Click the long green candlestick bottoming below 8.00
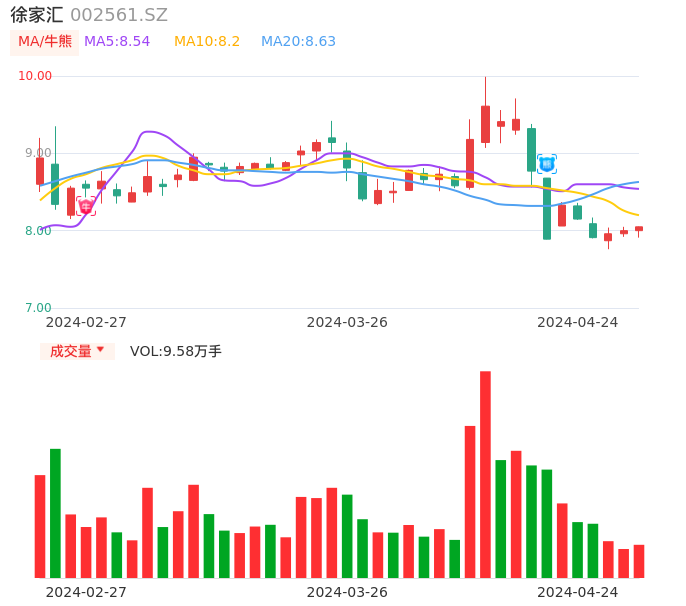686x606 pixels. pyautogui.click(x=547, y=209)
